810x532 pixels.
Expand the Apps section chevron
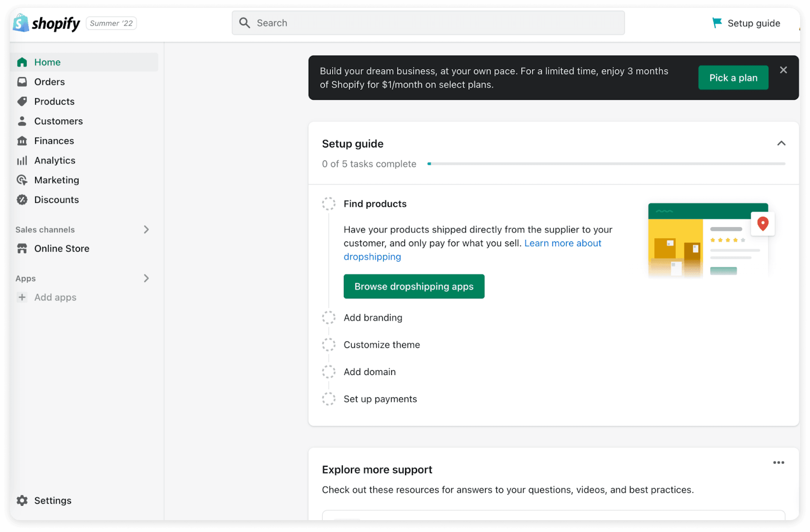click(146, 278)
